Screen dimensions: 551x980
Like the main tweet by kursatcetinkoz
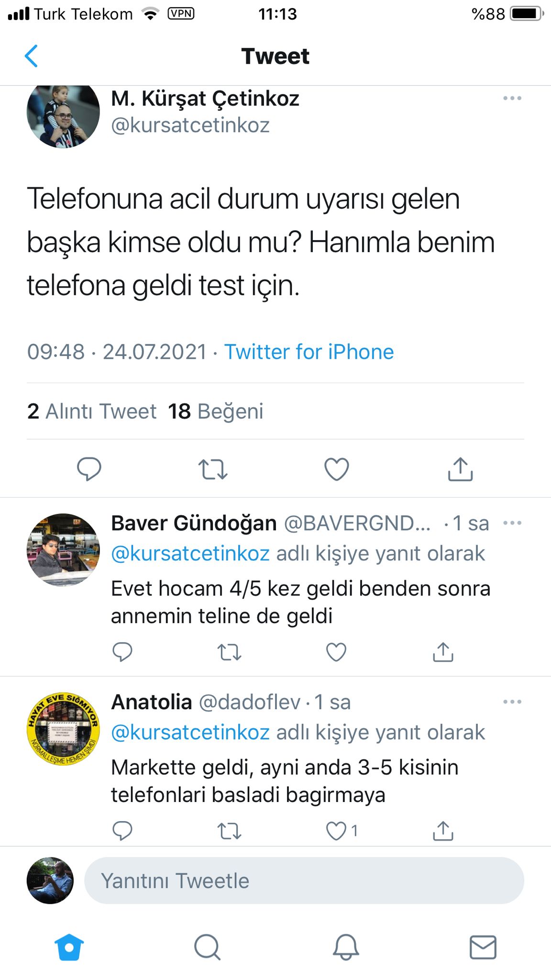point(337,469)
